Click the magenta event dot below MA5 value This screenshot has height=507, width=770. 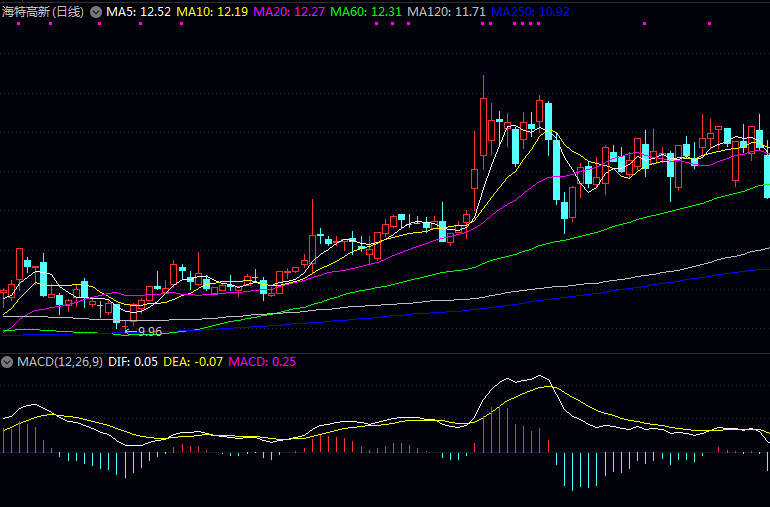[x=140, y=24]
